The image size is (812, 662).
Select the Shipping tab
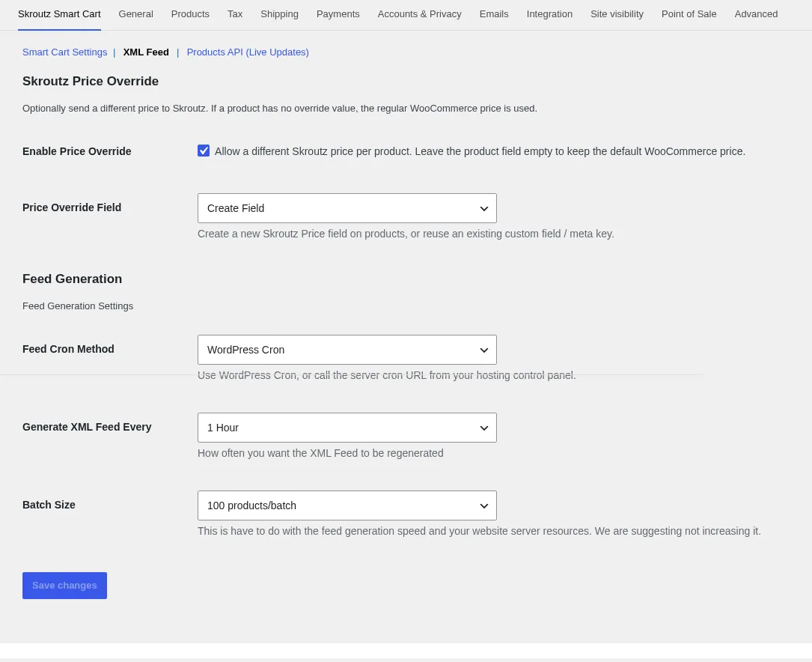(x=279, y=14)
